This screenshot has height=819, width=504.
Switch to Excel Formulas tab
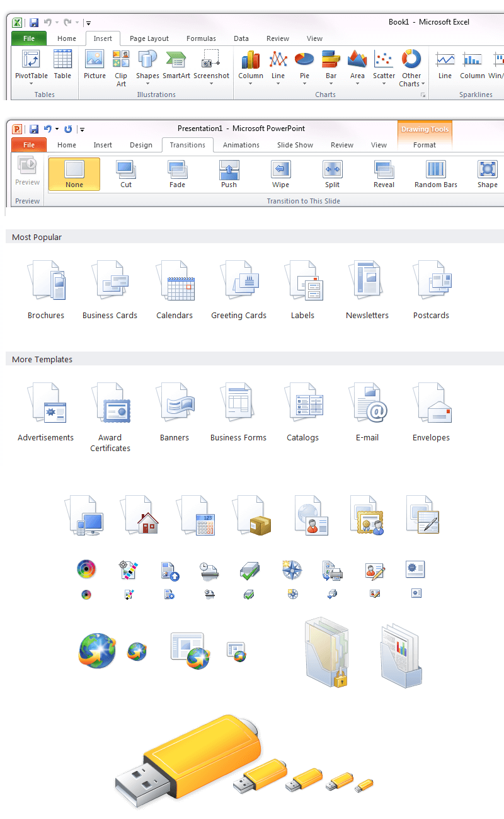[x=201, y=38]
